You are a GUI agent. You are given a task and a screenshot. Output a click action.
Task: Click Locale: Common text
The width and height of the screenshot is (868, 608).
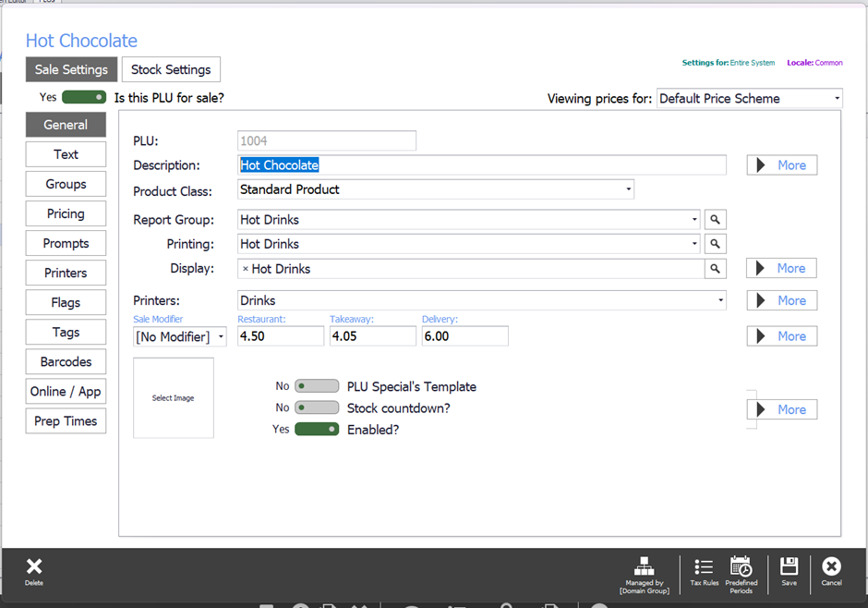pos(814,63)
